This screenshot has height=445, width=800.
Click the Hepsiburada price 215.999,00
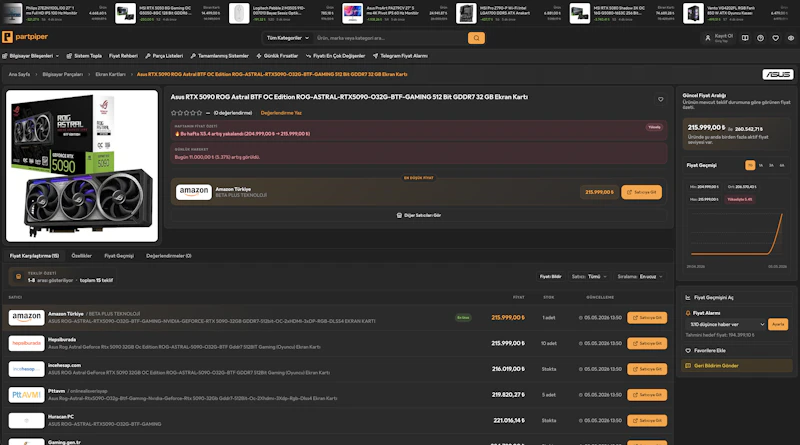[508, 343]
